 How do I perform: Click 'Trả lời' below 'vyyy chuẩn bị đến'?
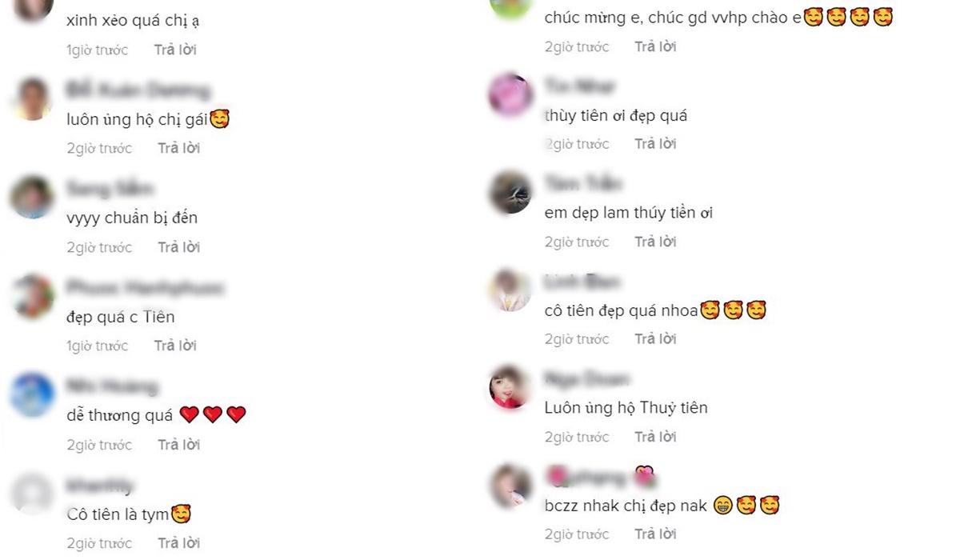[178, 247]
